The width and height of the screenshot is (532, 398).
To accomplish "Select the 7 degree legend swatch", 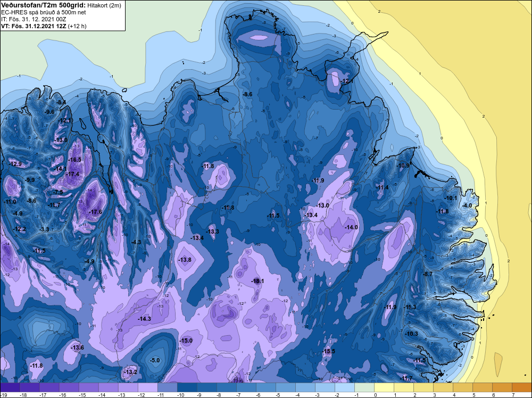I will [x=522, y=387].
